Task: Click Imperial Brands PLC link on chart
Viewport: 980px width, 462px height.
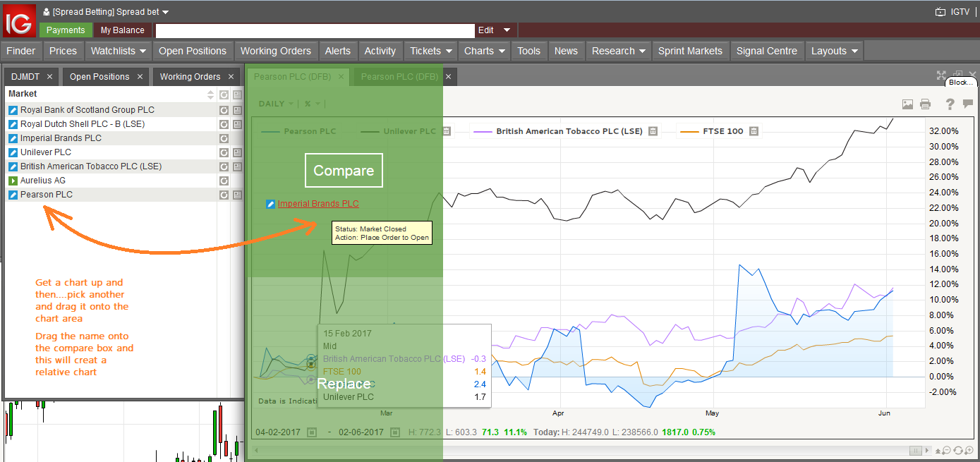Action: (x=318, y=204)
